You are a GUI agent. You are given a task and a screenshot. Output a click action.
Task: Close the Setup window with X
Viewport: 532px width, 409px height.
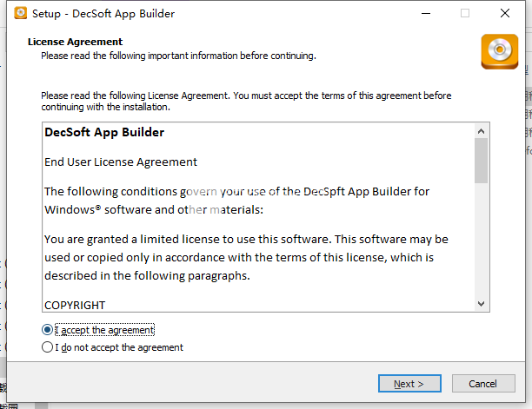[505, 14]
